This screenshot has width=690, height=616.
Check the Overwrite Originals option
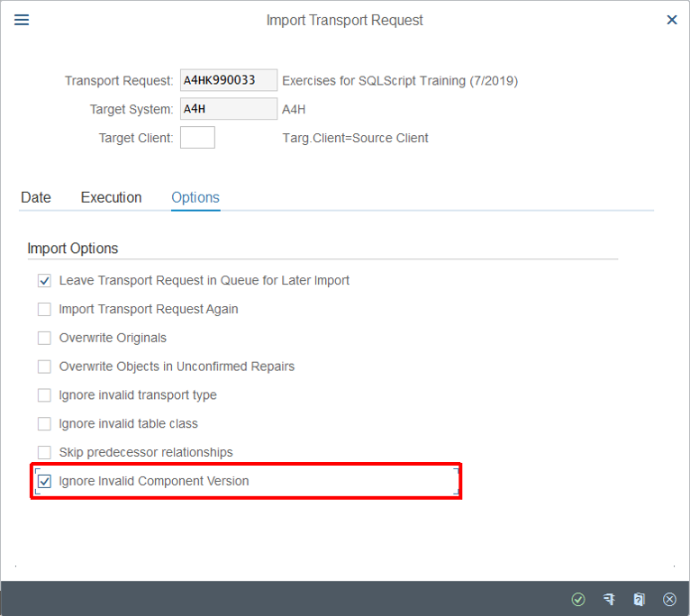pyautogui.click(x=44, y=338)
